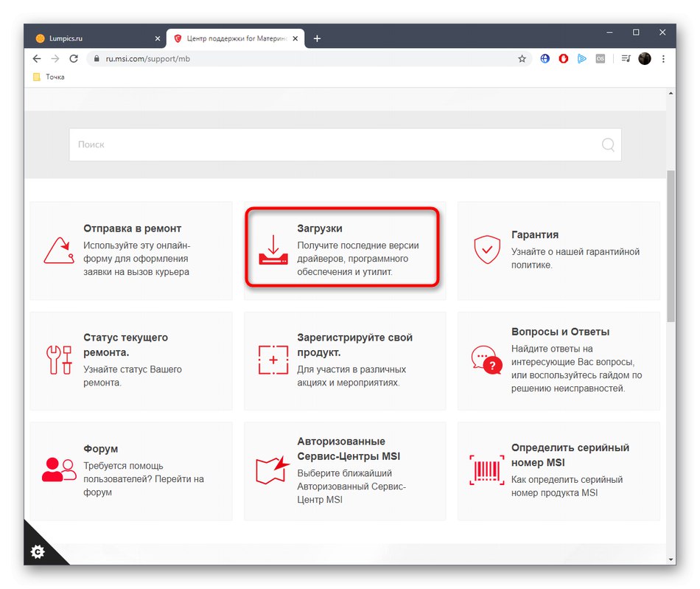This screenshot has width=700, height=589.
Task: Click the chat bubble question icon
Action: click(486, 360)
